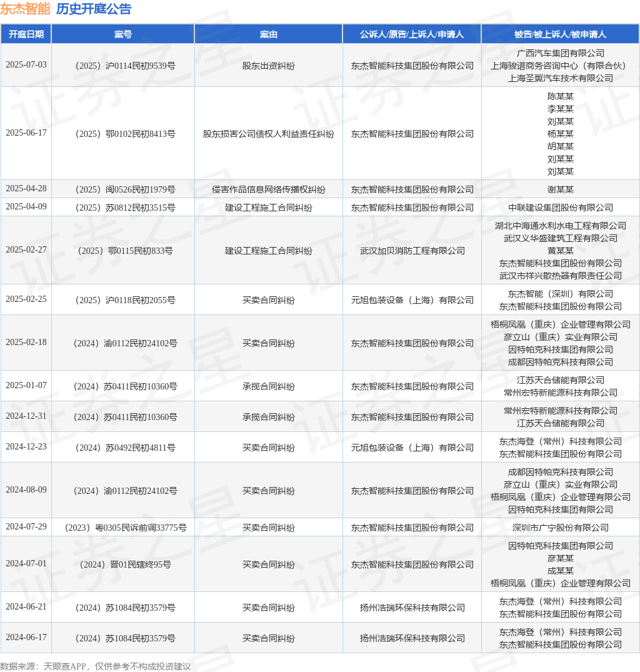
Task: Click defendant 深圳市广宁股份有限公司
Action: click(x=561, y=528)
